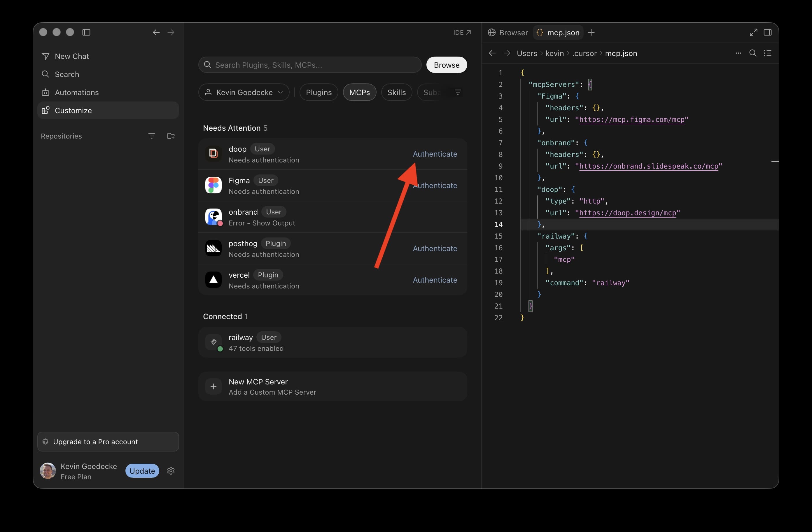Open the doop.design/mcp URL link

point(627,213)
